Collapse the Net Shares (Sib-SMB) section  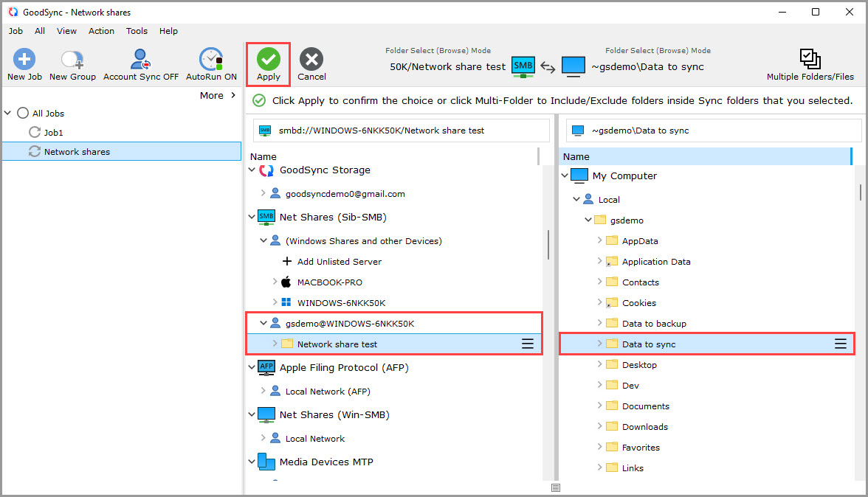252,217
